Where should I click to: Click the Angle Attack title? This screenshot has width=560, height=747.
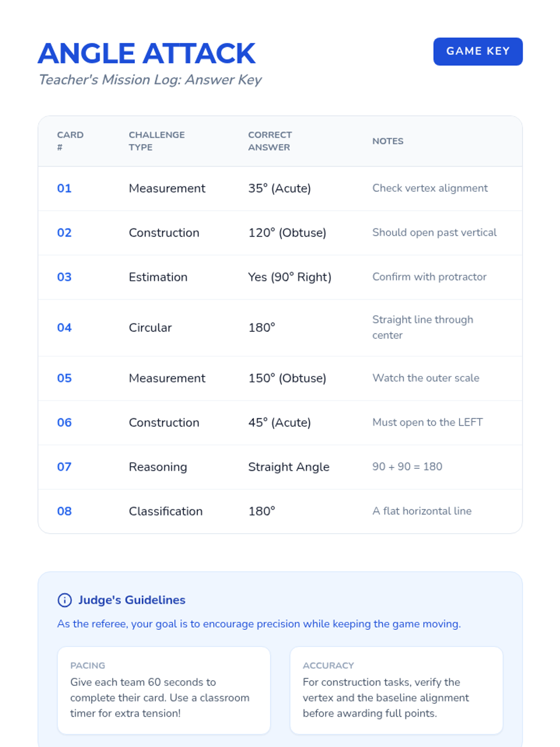pyautogui.click(x=147, y=53)
